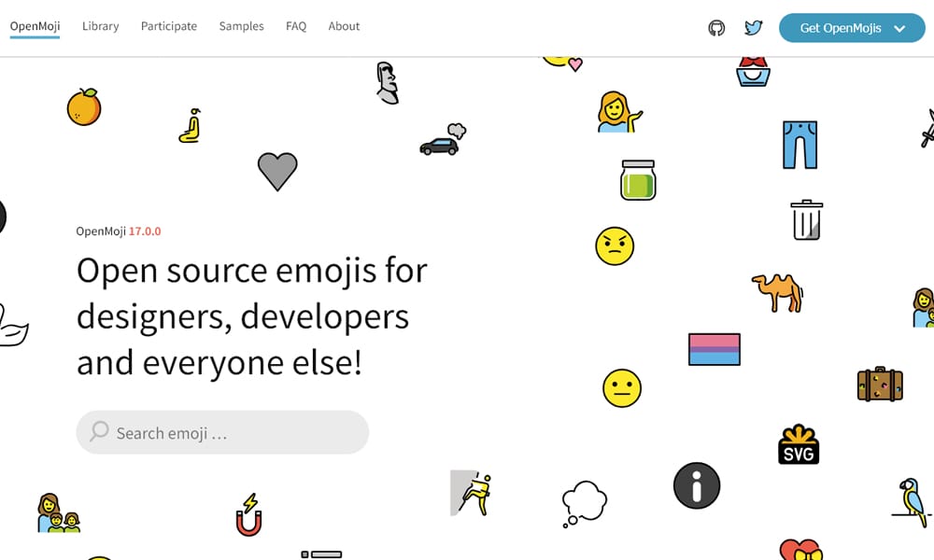Select the brown suitcase emoji

tap(880, 384)
